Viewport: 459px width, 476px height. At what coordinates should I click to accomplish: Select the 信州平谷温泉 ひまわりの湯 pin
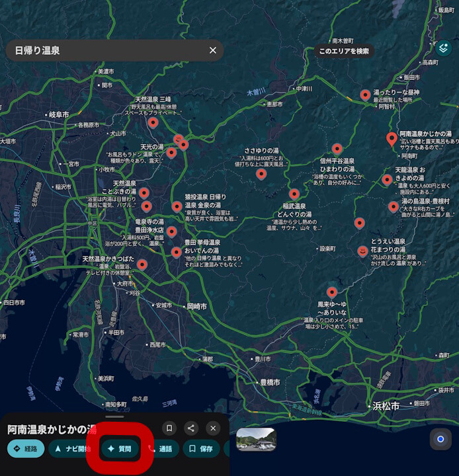click(x=337, y=149)
